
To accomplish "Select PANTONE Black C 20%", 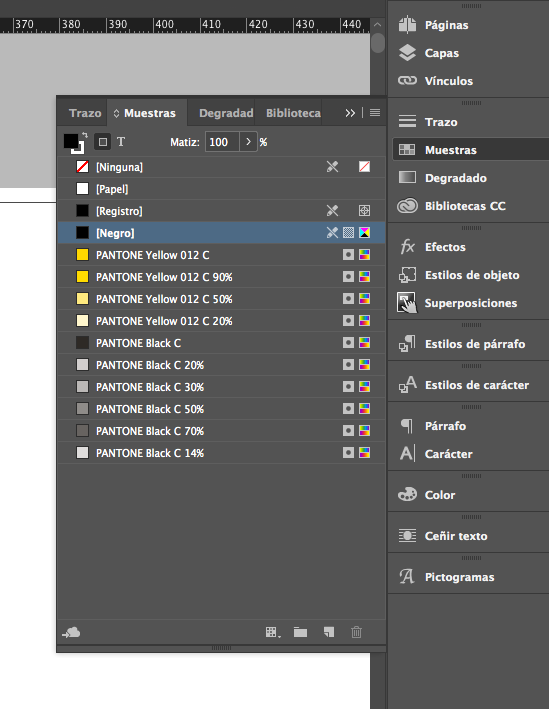I will click(222, 365).
